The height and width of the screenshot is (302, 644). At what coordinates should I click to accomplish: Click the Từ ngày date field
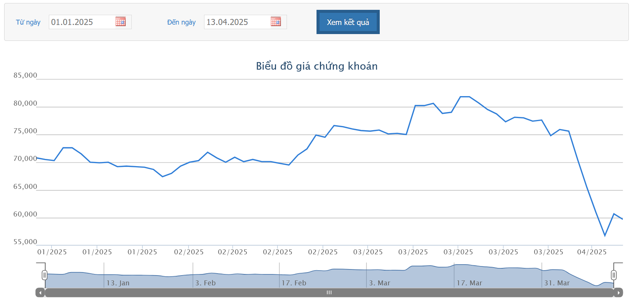click(90, 22)
